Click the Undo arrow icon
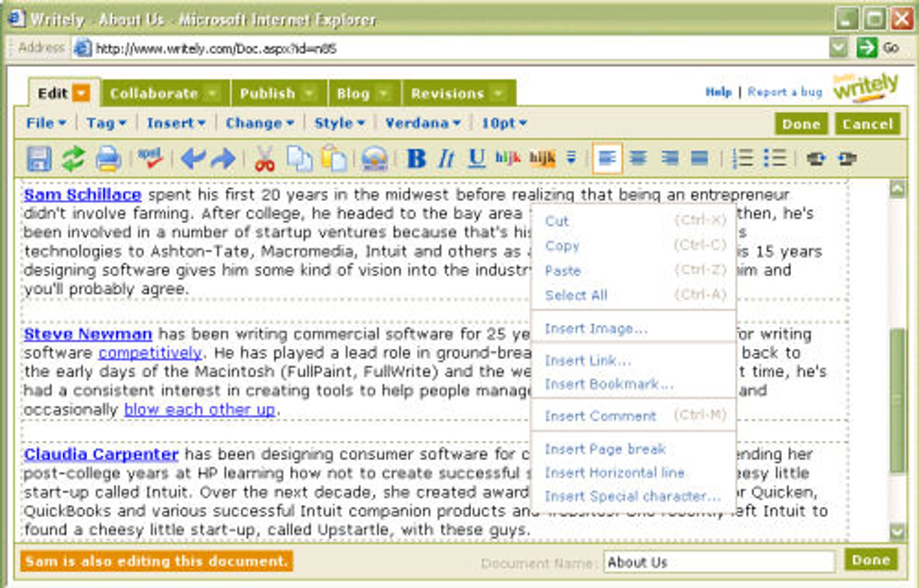Viewport: 919px width, 588px height. click(x=193, y=159)
